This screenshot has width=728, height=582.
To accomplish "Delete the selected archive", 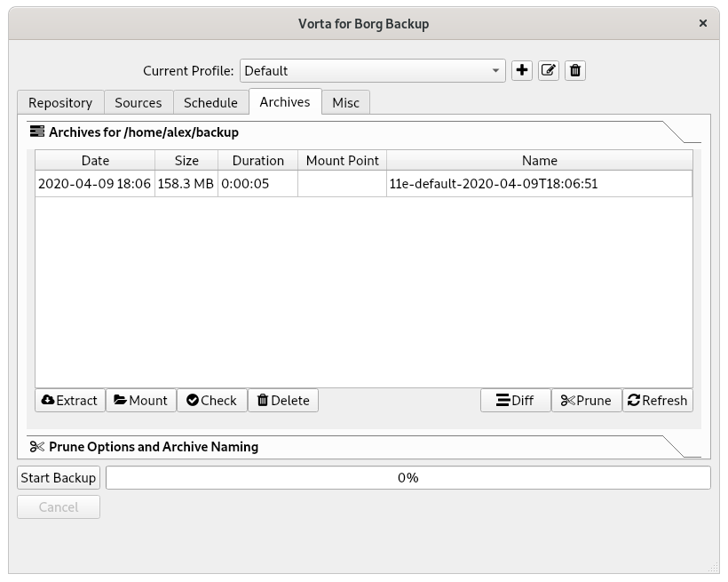I will [x=282, y=401].
